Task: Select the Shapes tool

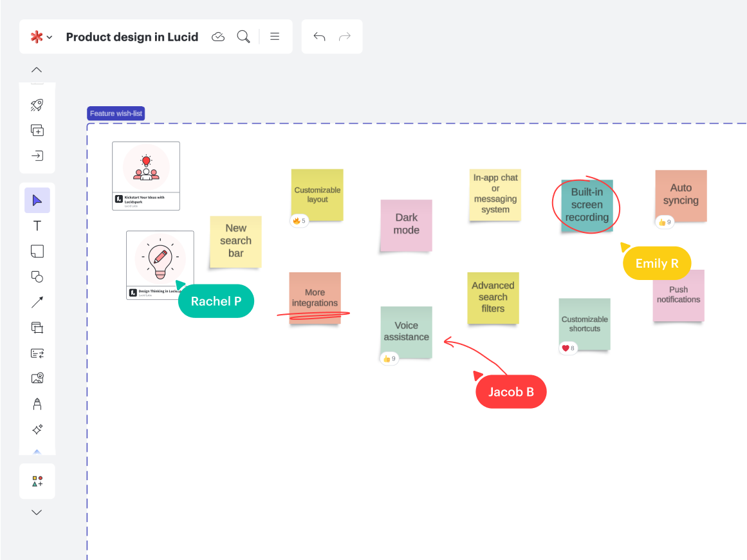Action: (x=37, y=277)
